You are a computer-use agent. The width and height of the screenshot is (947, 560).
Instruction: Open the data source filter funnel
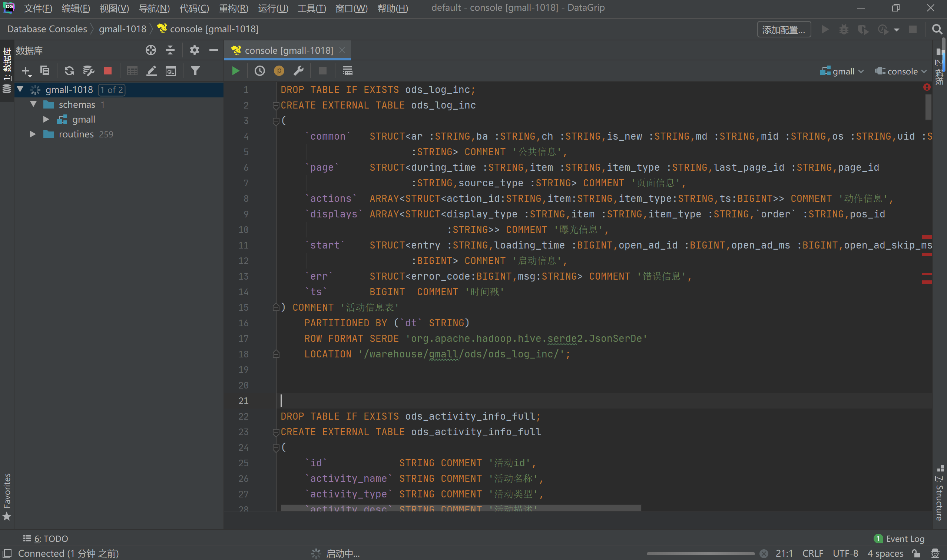pos(195,71)
